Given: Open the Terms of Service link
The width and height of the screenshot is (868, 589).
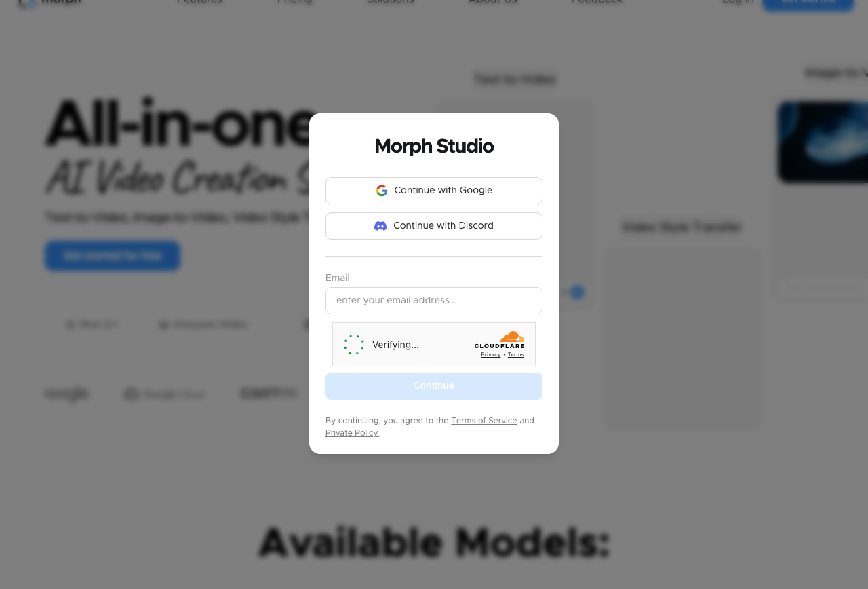Looking at the screenshot, I should (484, 421).
